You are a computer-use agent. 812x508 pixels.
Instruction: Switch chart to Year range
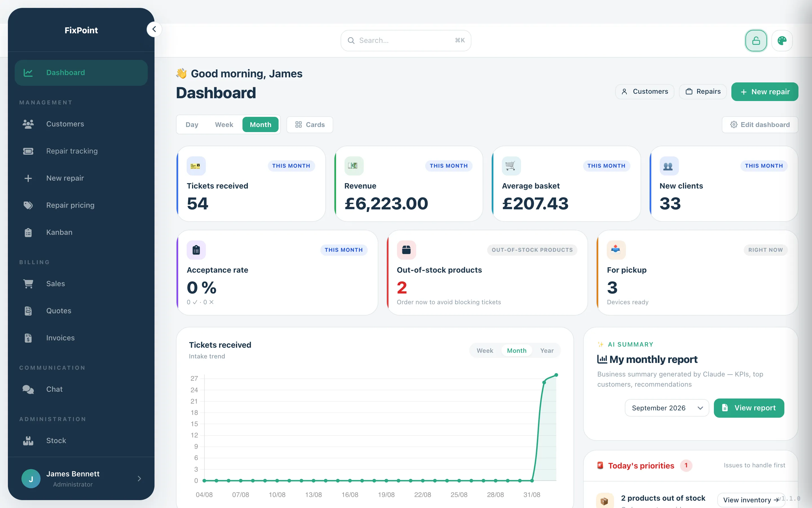547,351
